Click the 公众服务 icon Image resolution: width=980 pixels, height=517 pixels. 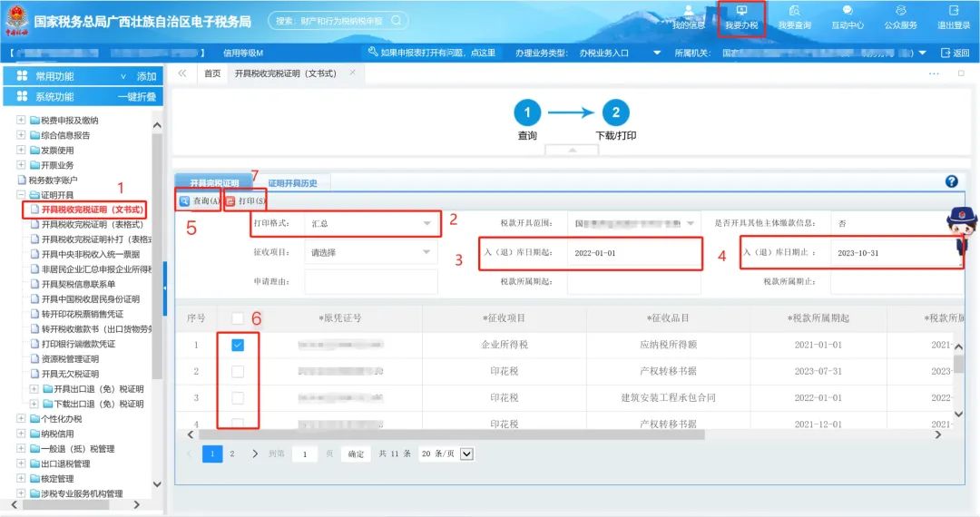tap(901, 11)
